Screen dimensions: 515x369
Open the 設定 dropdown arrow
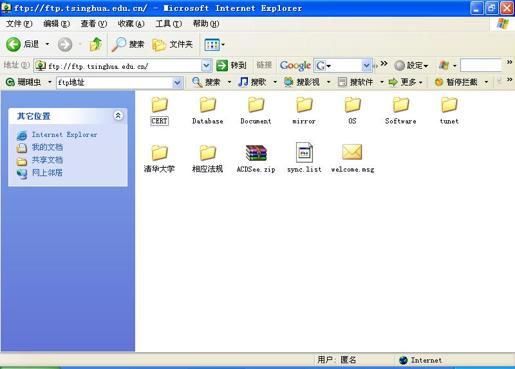pos(426,66)
